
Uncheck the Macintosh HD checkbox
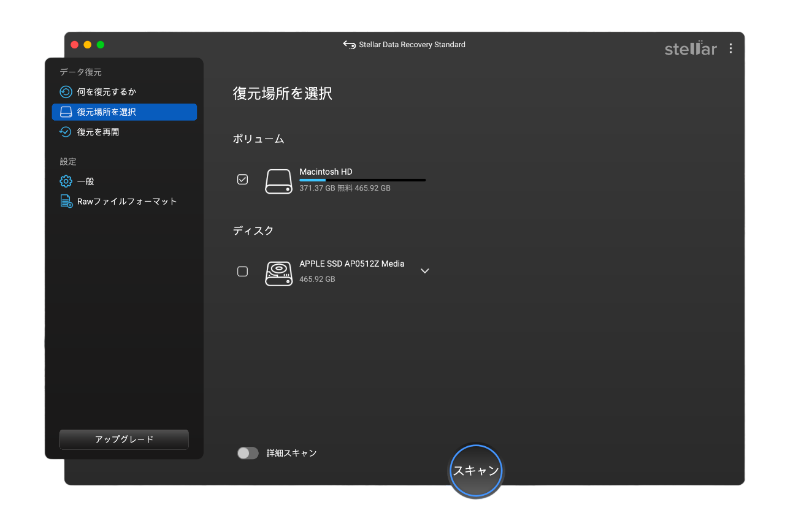click(243, 180)
